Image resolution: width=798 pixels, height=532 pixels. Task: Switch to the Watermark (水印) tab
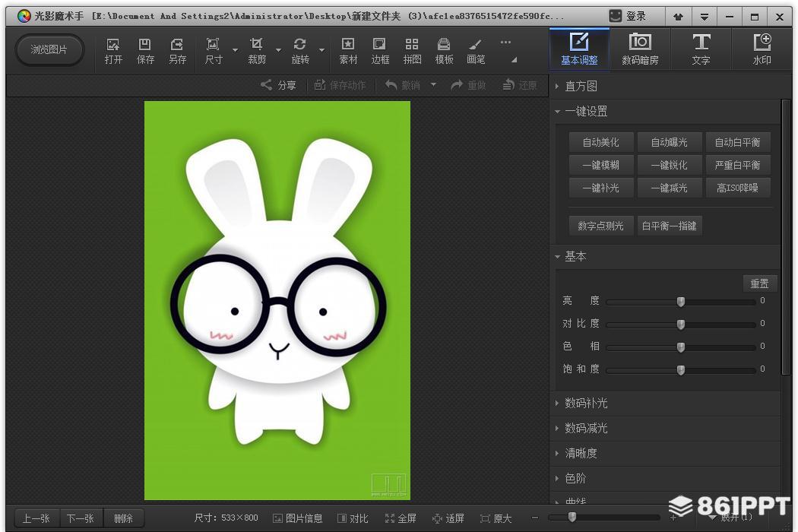click(762, 49)
